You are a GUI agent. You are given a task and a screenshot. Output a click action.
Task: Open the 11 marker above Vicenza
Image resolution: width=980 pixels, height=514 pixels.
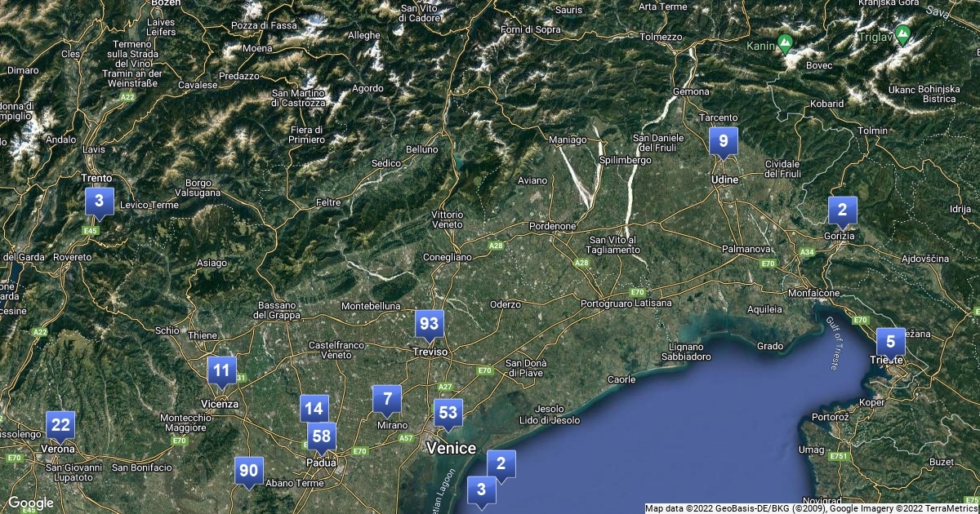click(221, 370)
